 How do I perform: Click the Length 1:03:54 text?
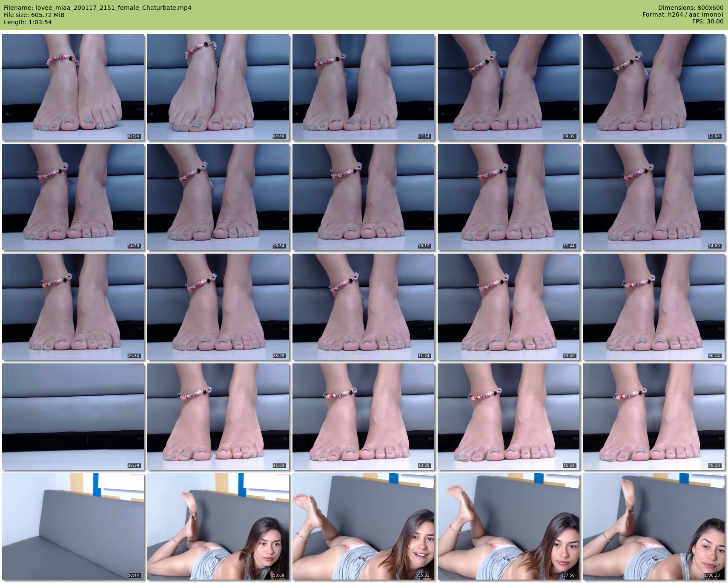[28, 22]
